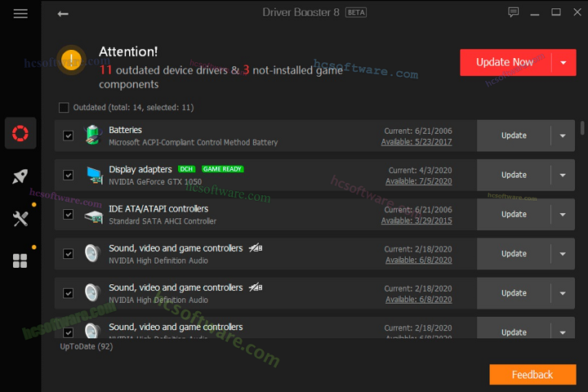
Task: Click the badge icon beside second Sound controllers title
Action: (256, 287)
